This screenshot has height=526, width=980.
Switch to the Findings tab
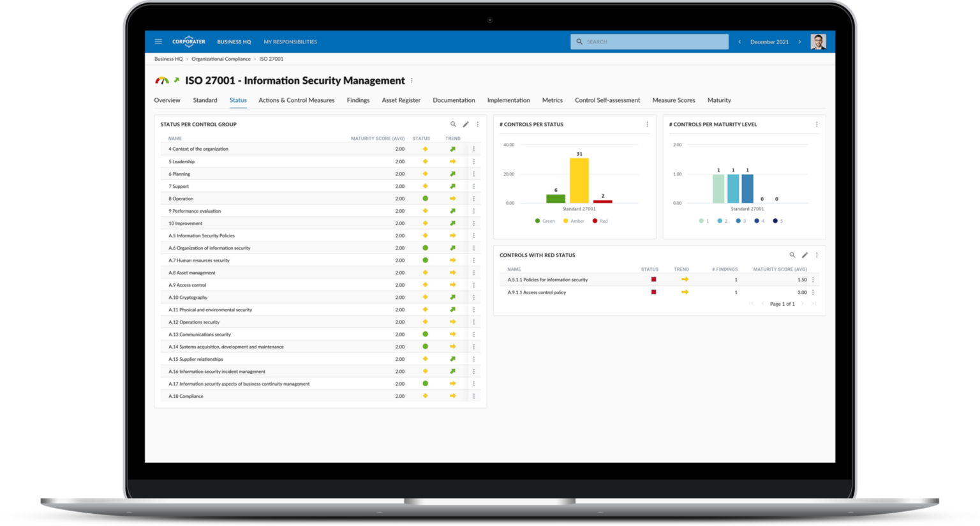click(x=358, y=100)
